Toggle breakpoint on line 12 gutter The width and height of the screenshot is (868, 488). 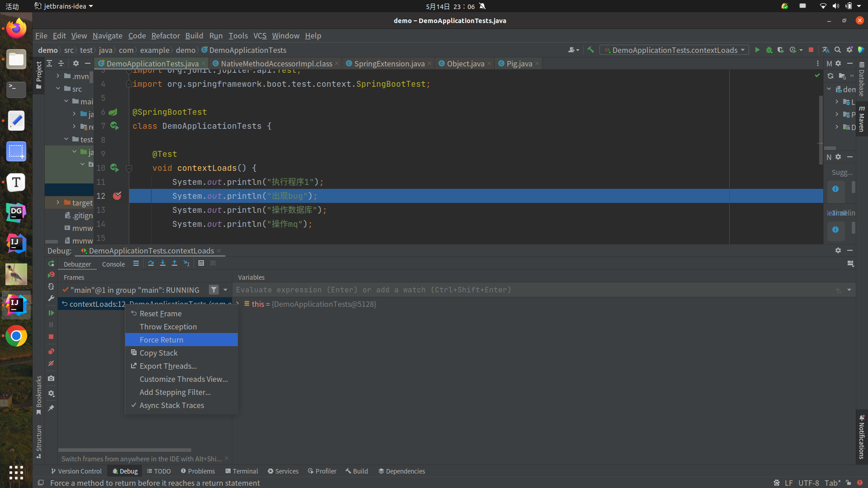tap(117, 196)
